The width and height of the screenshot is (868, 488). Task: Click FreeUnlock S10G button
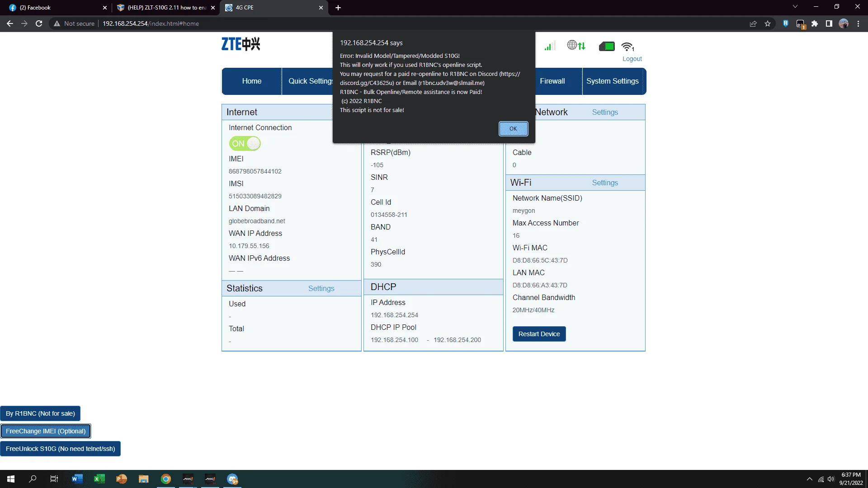pos(60,449)
